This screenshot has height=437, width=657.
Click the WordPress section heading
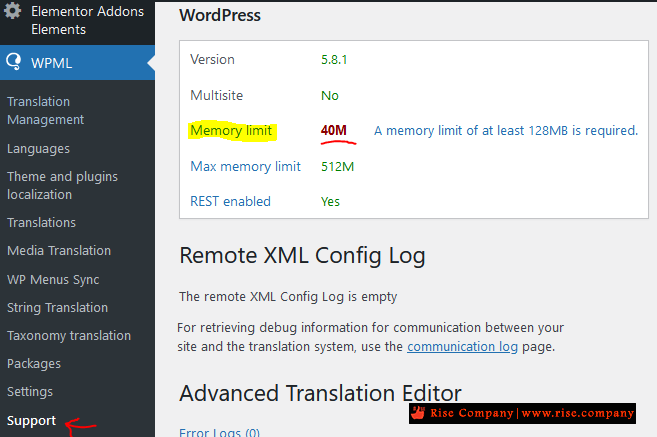[x=220, y=16]
